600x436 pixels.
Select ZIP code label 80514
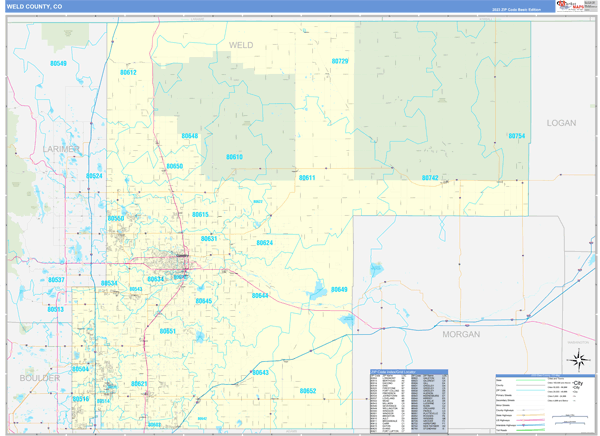pyautogui.click(x=103, y=401)
